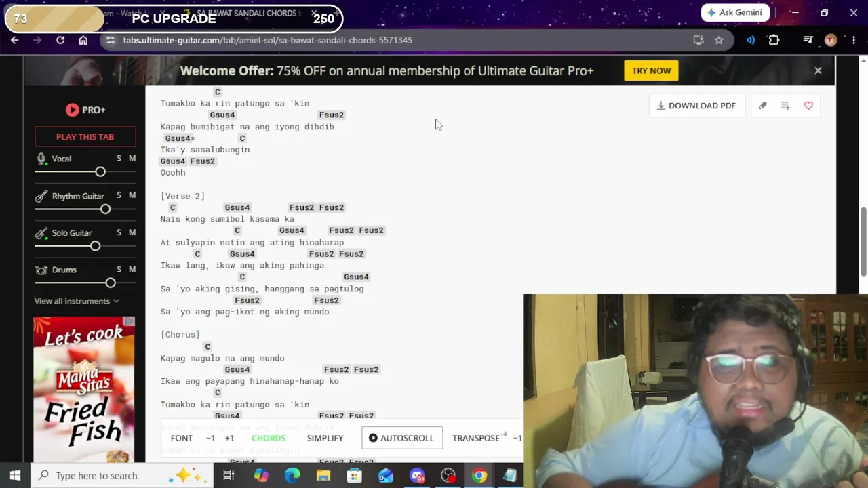Bookmark this tab page with the star

click(x=719, y=40)
